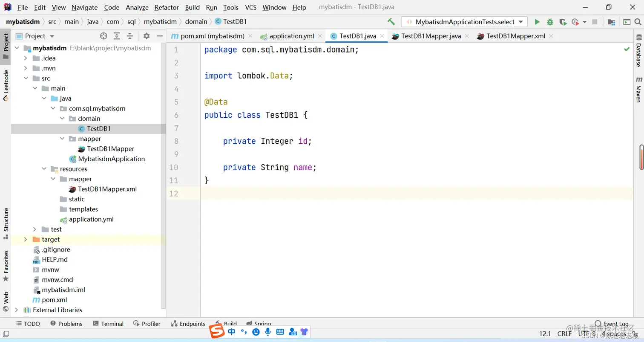644x342 pixels.
Task: Open the profiler run options dropdown arrow
Action: [584, 22]
